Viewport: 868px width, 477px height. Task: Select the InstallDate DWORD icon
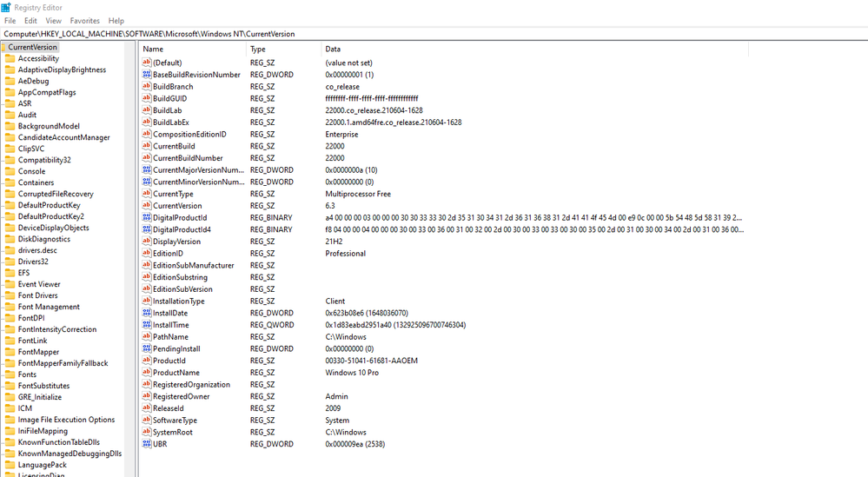147,313
